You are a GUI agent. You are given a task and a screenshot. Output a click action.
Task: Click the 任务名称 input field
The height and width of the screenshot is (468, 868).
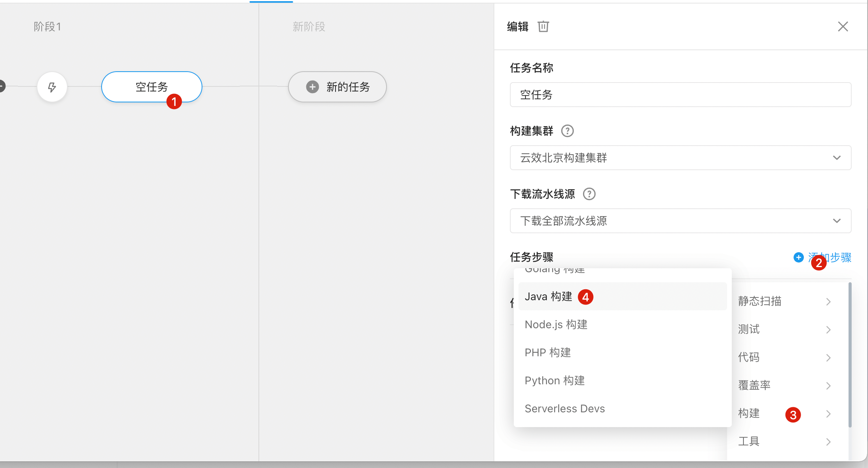[680, 95]
